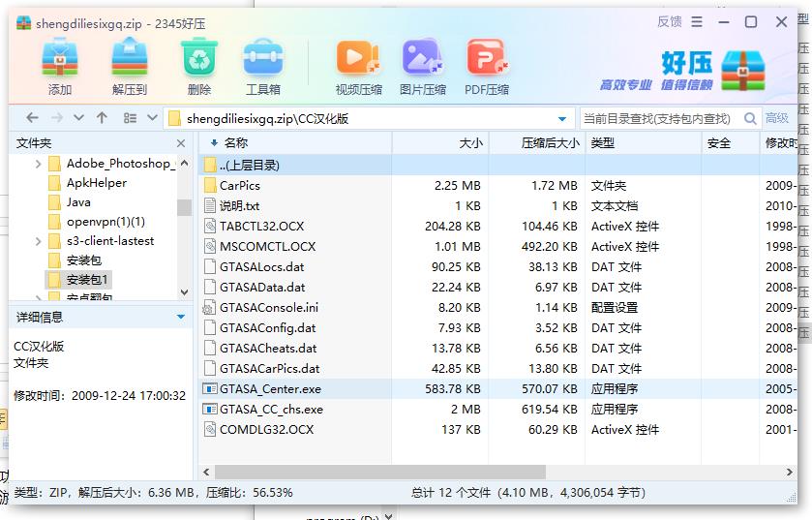Click folder tree scroll down arrow

(184, 292)
